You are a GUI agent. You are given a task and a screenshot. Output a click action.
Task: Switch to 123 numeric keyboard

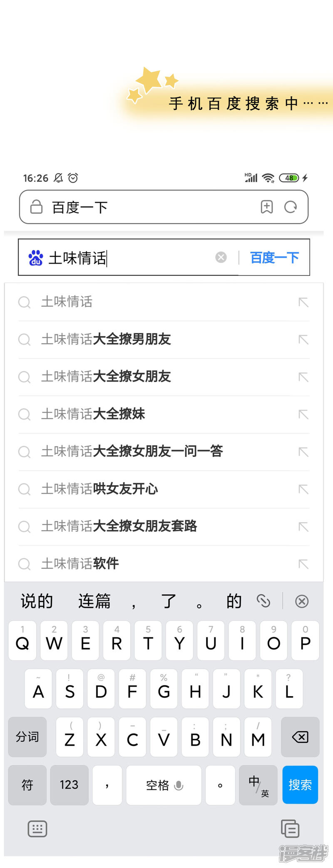tap(69, 785)
